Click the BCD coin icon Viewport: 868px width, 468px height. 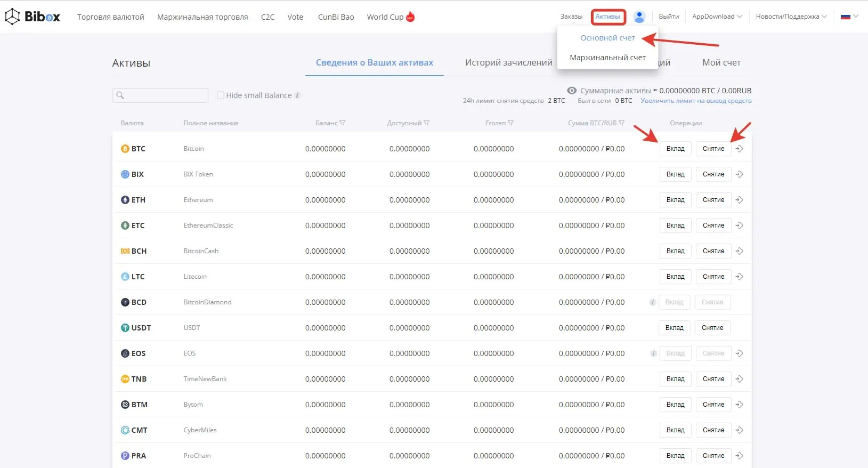tap(125, 302)
